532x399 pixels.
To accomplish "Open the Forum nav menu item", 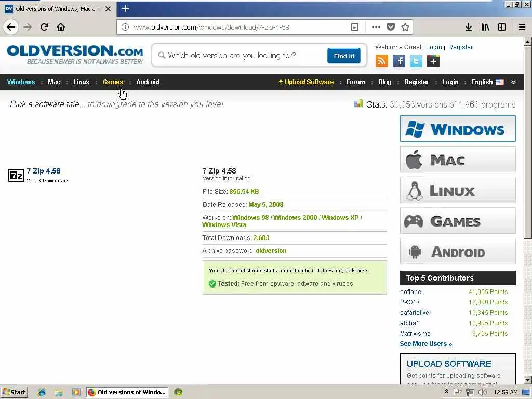I will click(356, 82).
